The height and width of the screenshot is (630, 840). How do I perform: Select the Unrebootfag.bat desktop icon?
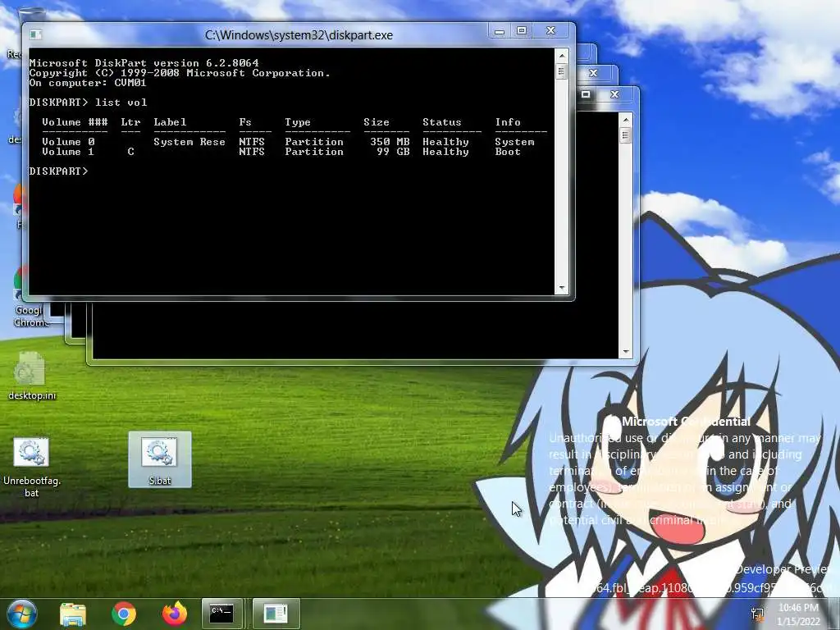32,467
